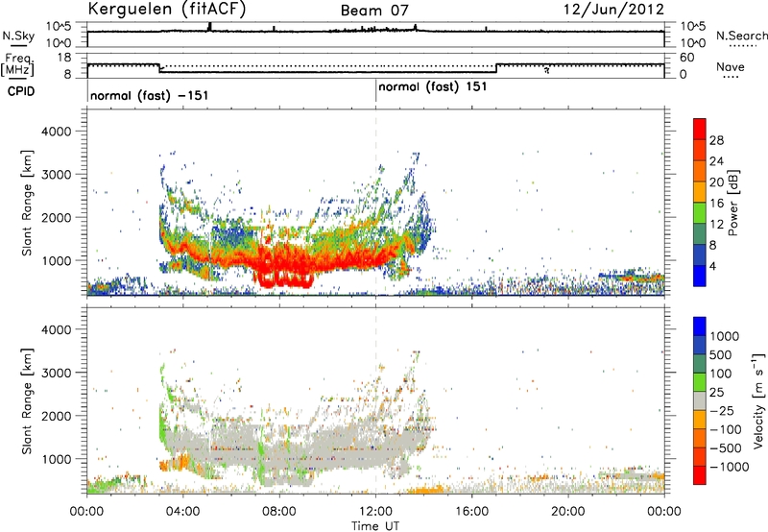Click the 'N.Sky' legend label
Viewport: 768px width, 532px height.
[x=18, y=36]
